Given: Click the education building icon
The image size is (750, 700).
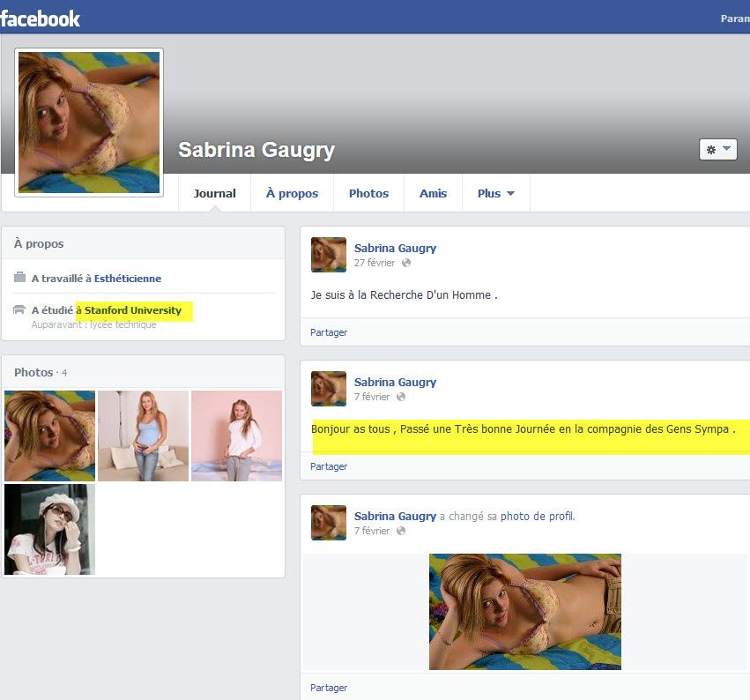Looking at the screenshot, I should point(19,309).
